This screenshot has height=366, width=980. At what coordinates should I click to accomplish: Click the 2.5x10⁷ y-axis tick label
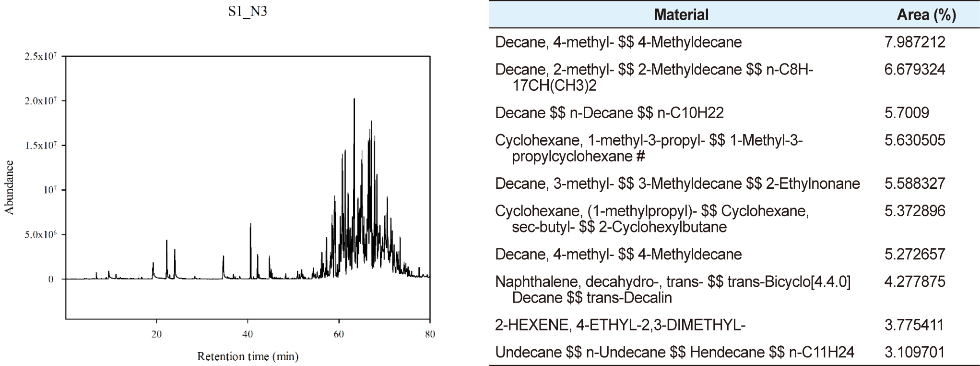click(x=40, y=56)
